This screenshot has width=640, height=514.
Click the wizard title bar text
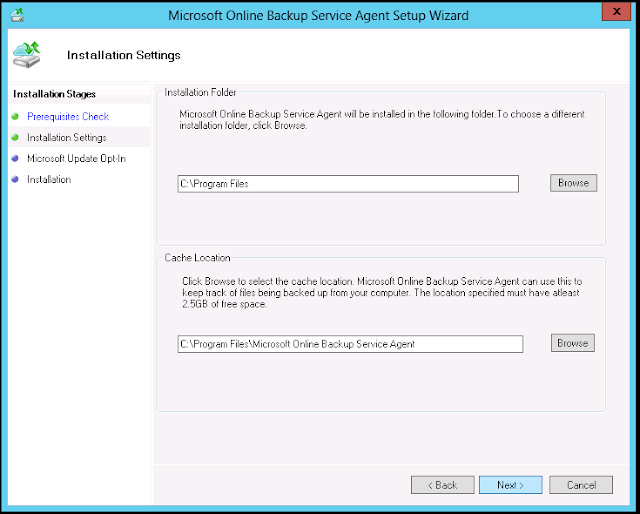pyautogui.click(x=318, y=16)
